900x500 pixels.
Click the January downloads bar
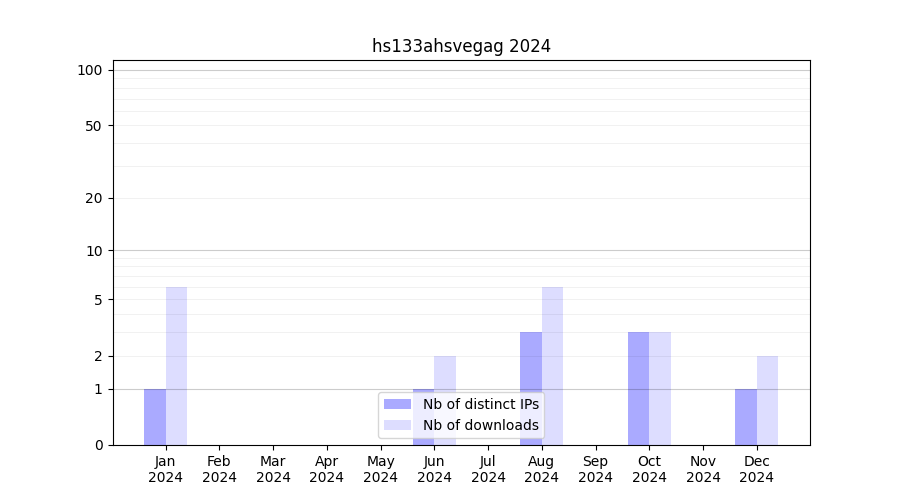tap(176, 366)
